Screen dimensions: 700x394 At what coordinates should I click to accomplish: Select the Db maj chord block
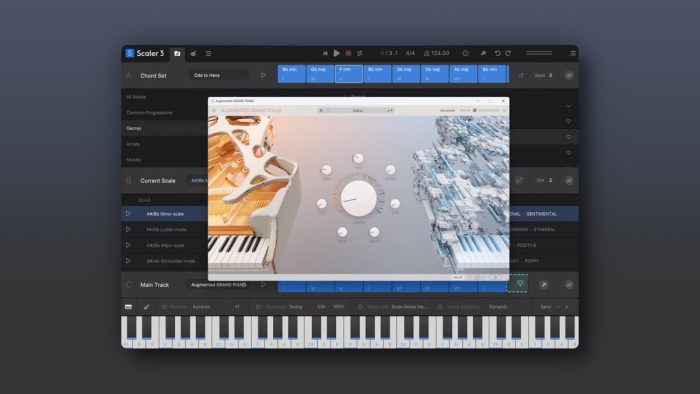[434, 74]
